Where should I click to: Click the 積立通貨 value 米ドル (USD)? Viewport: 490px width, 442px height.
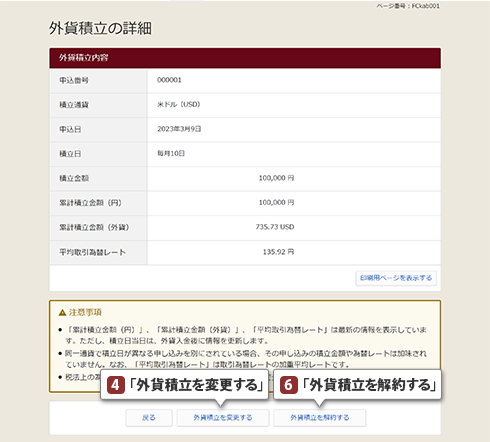[x=179, y=104]
